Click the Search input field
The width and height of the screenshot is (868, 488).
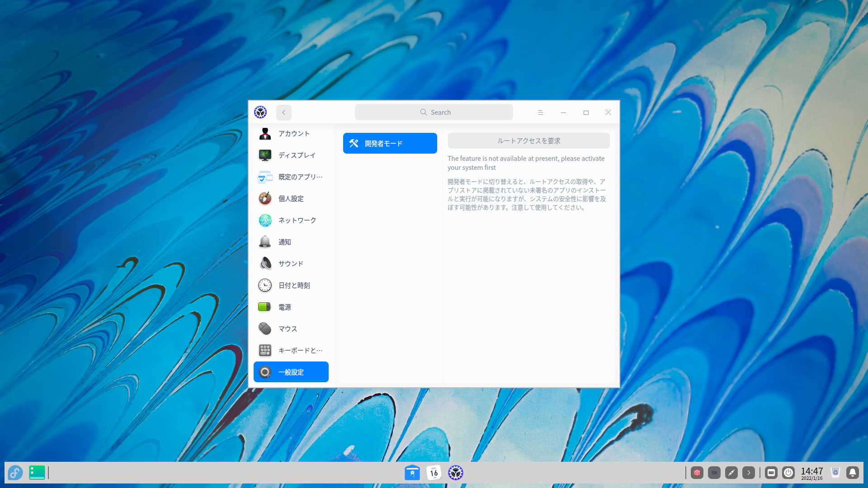pyautogui.click(x=434, y=113)
